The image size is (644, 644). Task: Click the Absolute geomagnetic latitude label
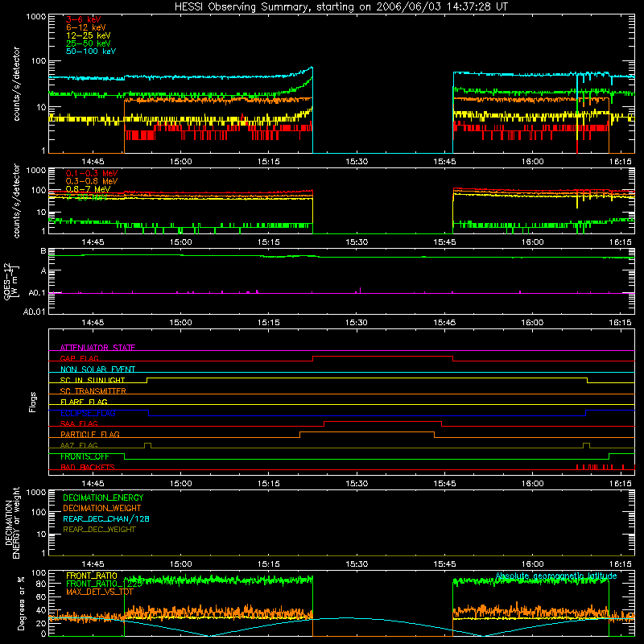tap(556, 576)
